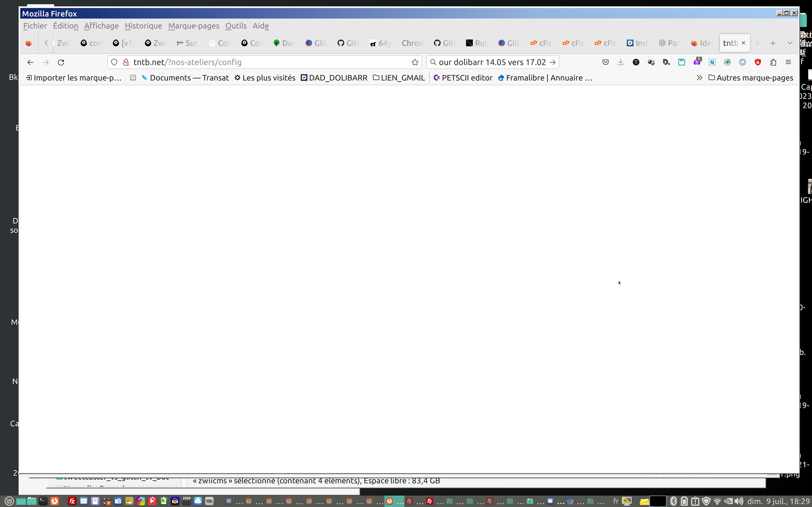The image size is (812, 507).
Task: Open a new tab with plus
Action: pyautogui.click(x=773, y=43)
